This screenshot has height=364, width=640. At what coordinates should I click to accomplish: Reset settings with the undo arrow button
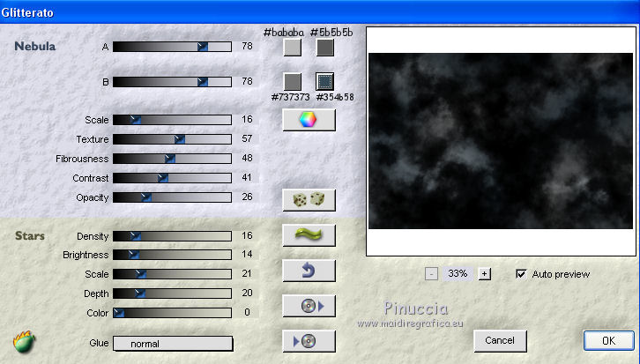309,271
